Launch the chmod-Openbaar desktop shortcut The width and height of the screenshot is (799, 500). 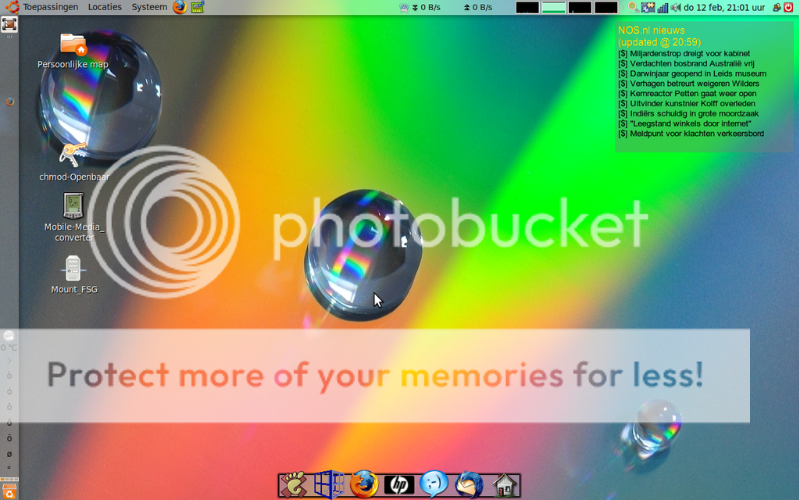(x=72, y=156)
